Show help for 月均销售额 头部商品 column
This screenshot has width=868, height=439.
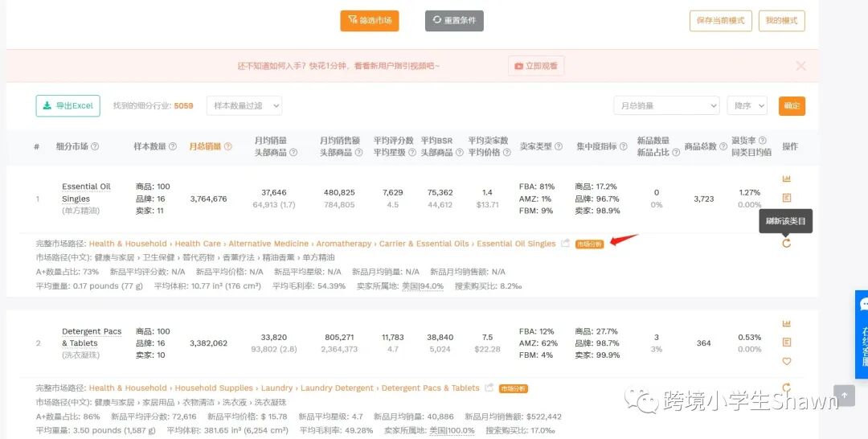tap(358, 152)
